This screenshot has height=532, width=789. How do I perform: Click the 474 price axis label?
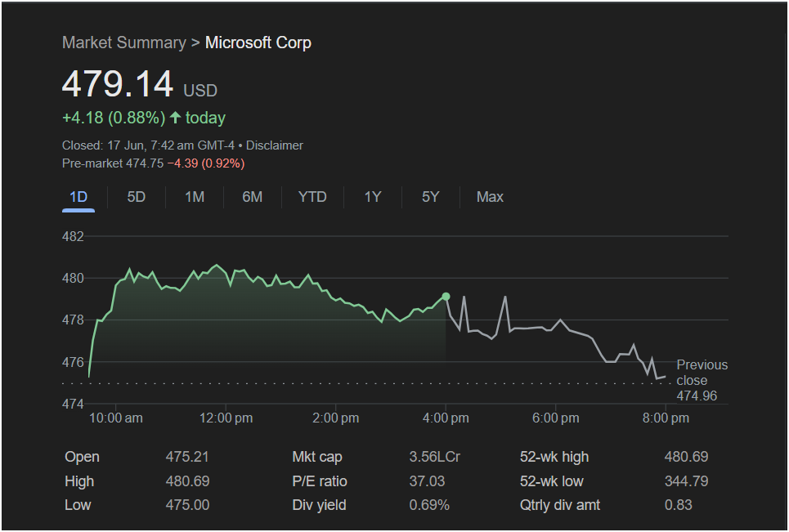[x=73, y=404]
